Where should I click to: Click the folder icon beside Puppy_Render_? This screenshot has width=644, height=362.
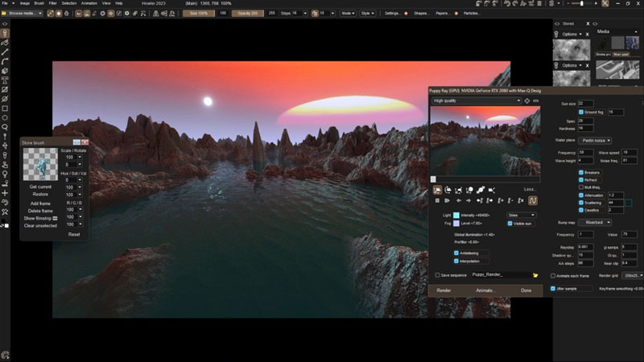pos(535,275)
